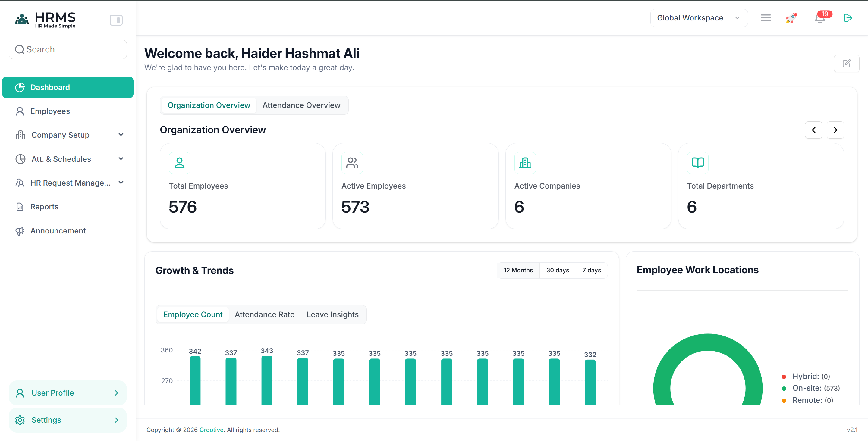Click the Active Companies label
This screenshot has height=441, width=868.
point(547,186)
